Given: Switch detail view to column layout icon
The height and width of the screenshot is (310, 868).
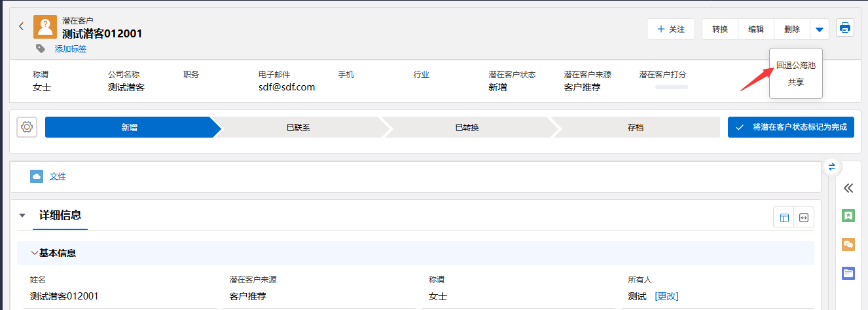Looking at the screenshot, I should pyautogui.click(x=784, y=218).
